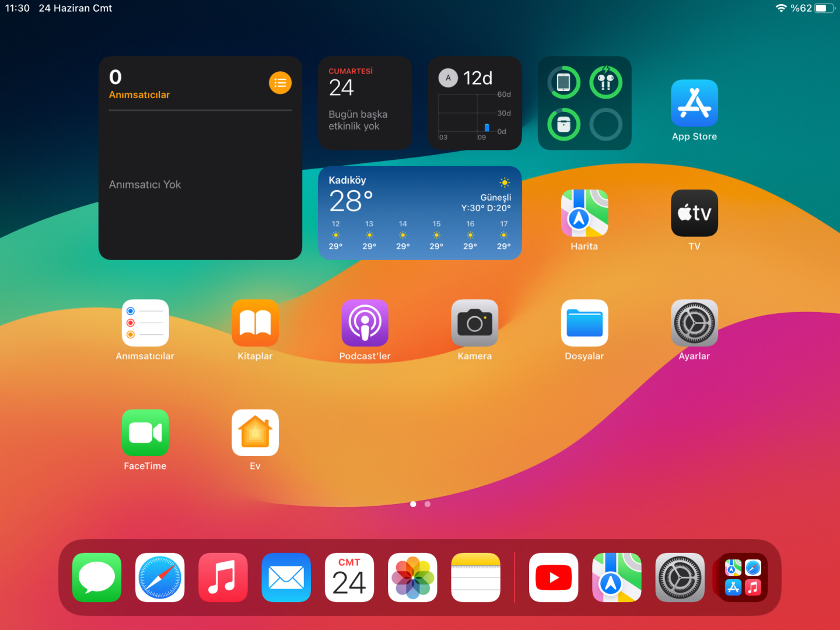Open the App Library folder in dock
Screen dimensions: 840x630
(743, 577)
